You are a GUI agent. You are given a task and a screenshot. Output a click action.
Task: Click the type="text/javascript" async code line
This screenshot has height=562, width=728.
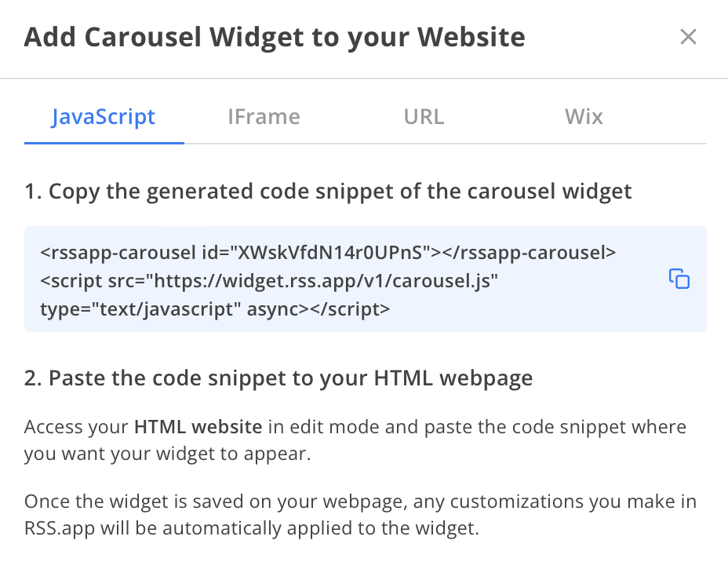coord(215,309)
